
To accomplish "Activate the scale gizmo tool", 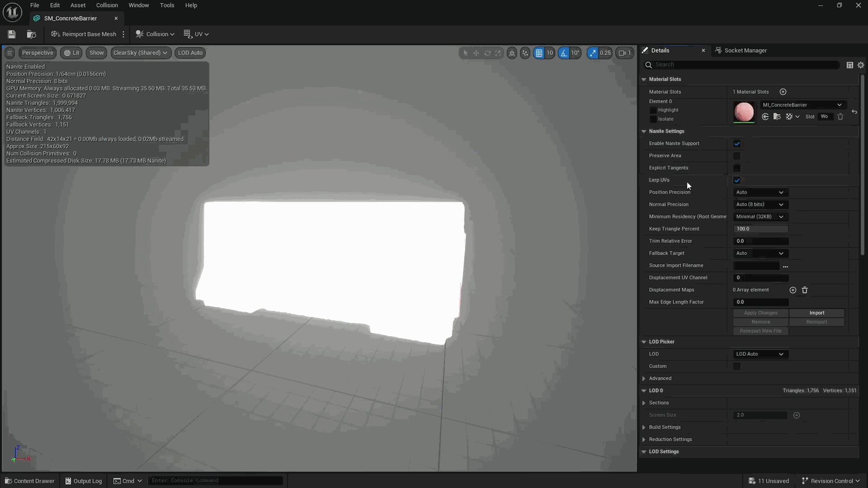I will pyautogui.click(x=498, y=53).
